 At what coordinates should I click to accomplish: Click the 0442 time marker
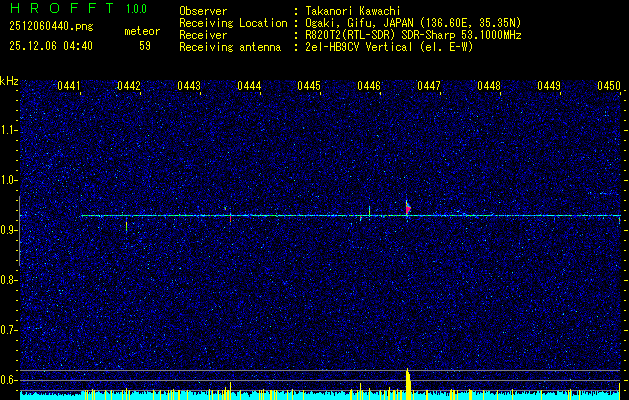click(x=129, y=86)
